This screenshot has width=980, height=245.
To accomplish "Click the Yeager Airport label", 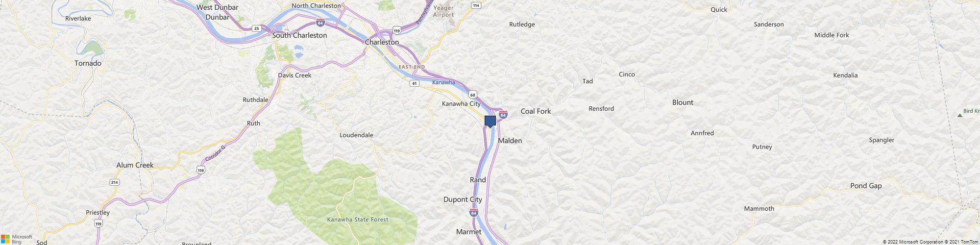I will tap(443, 11).
